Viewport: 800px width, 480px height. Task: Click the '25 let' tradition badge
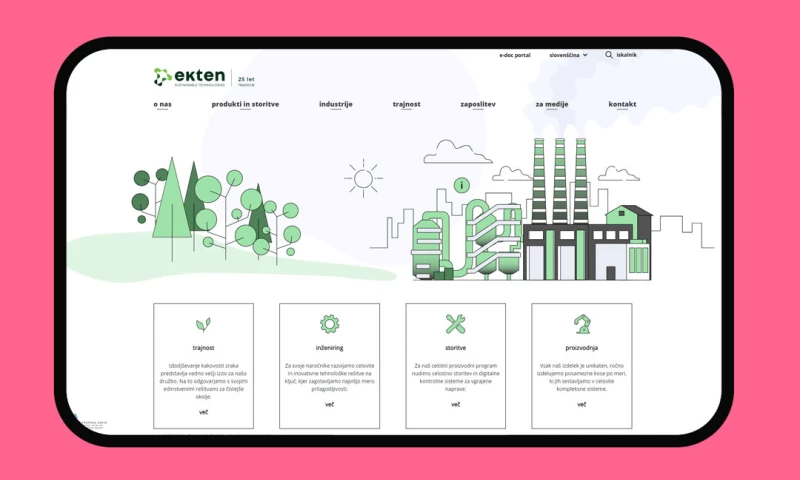[x=246, y=81]
